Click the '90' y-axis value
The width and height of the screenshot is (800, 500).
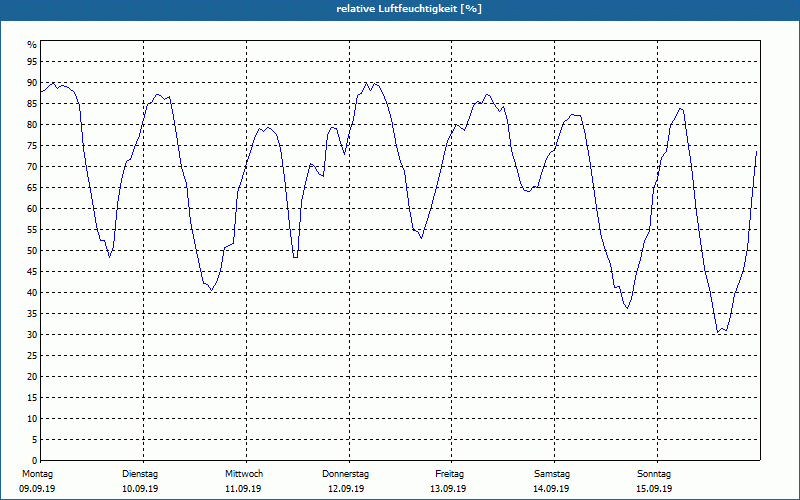coord(32,83)
